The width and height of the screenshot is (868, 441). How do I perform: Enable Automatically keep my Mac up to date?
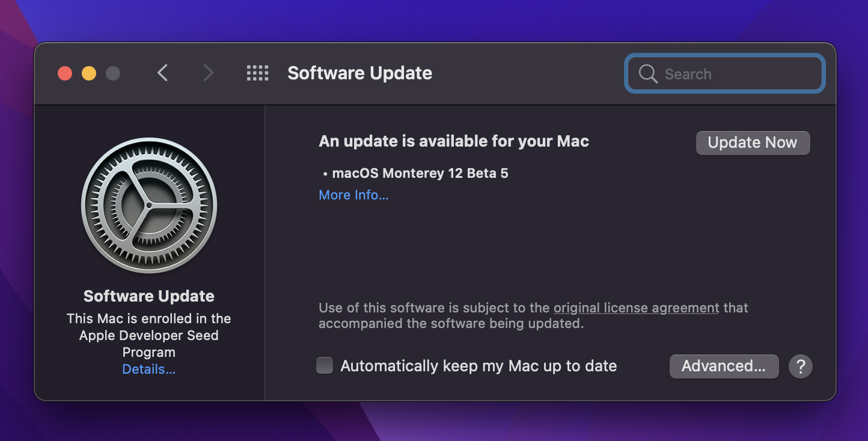click(x=325, y=366)
